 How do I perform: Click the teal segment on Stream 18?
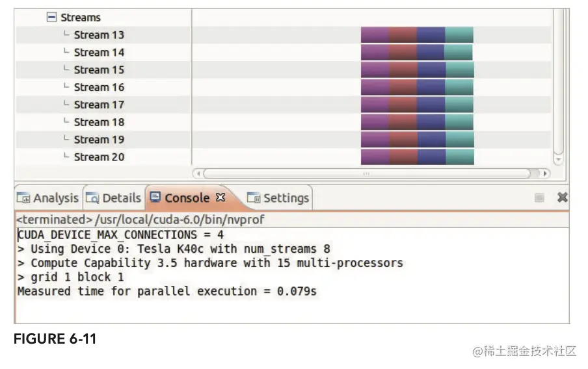459,122
